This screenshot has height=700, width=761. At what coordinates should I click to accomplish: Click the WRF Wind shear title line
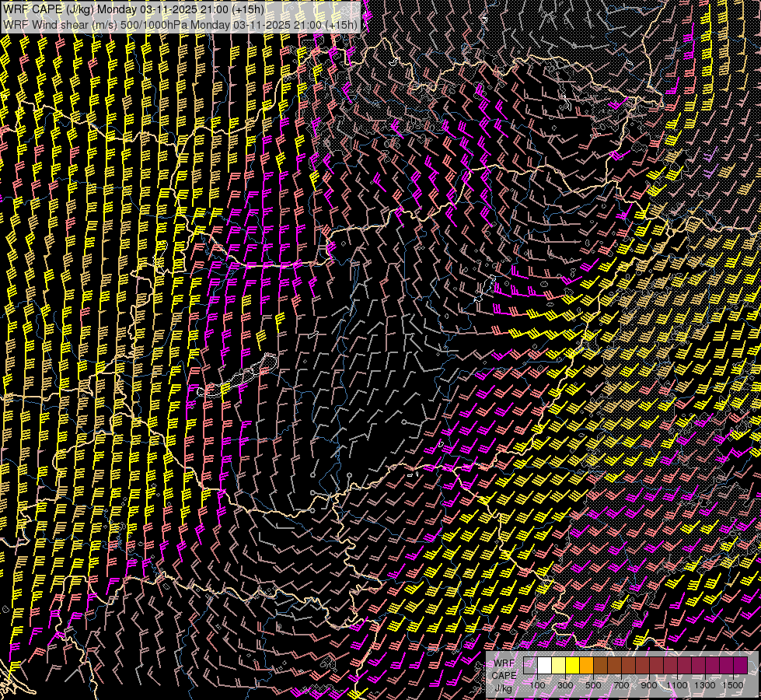click(x=180, y=24)
